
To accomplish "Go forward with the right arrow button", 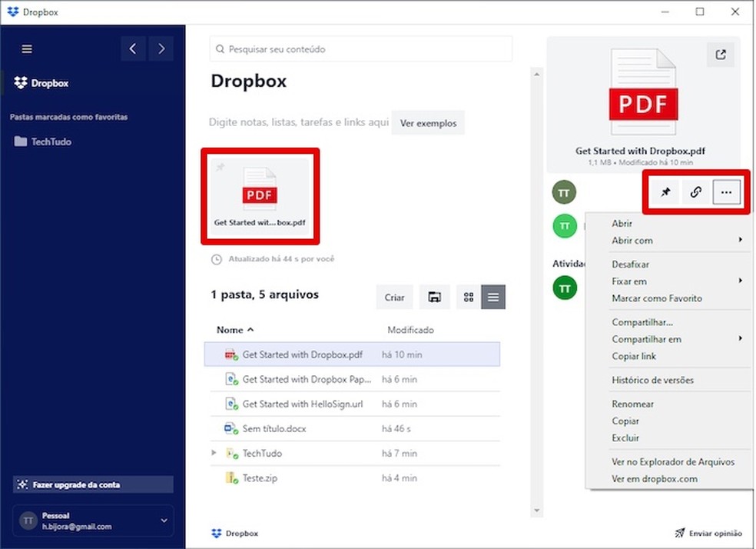I will click(161, 49).
